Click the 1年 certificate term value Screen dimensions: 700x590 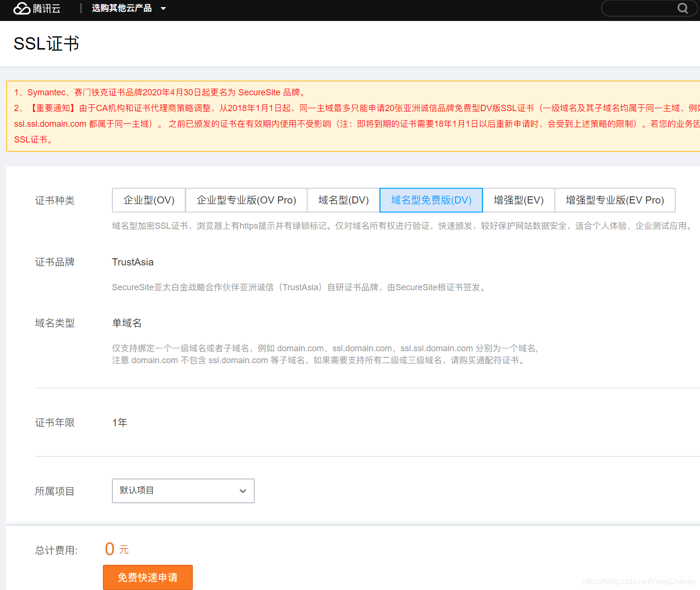pos(120,423)
